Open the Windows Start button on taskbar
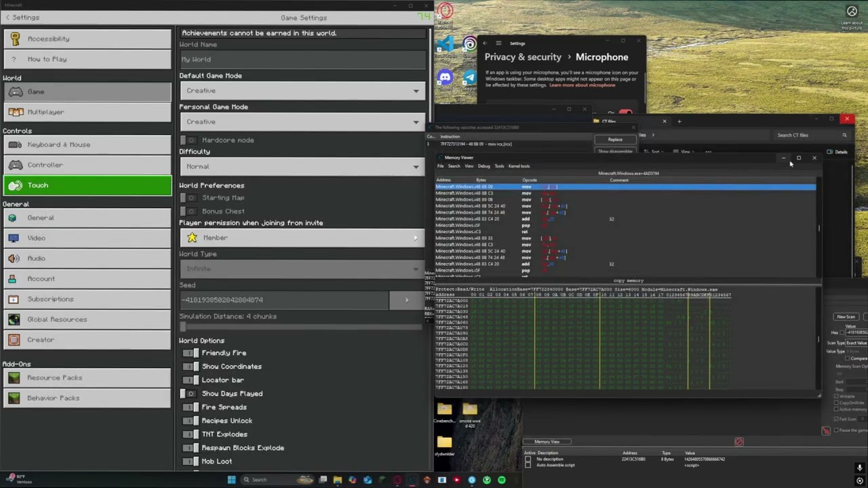Screen dimensions: 868x488 click(231, 480)
